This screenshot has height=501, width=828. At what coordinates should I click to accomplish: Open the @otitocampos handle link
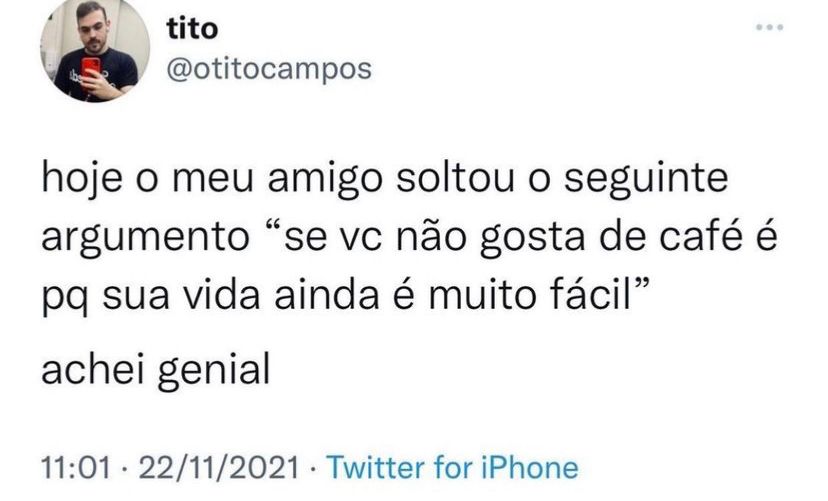(x=269, y=69)
